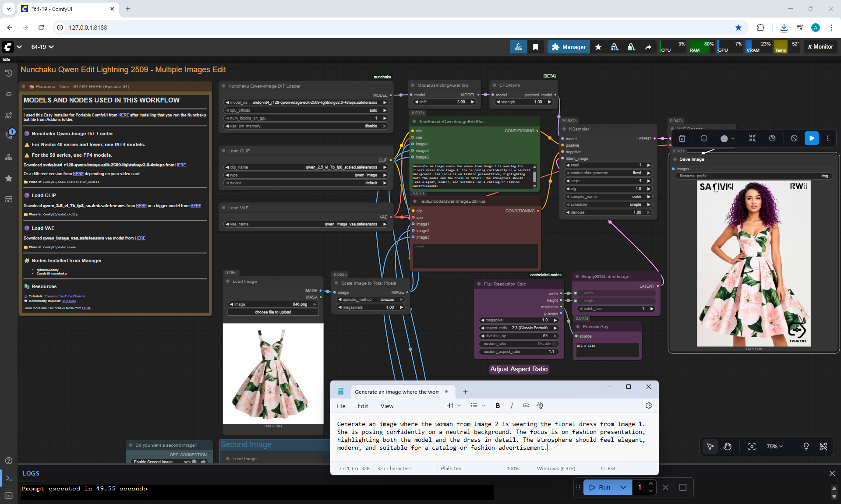
Task: Click the 046.png dress image thumbnail
Action: coord(273,374)
